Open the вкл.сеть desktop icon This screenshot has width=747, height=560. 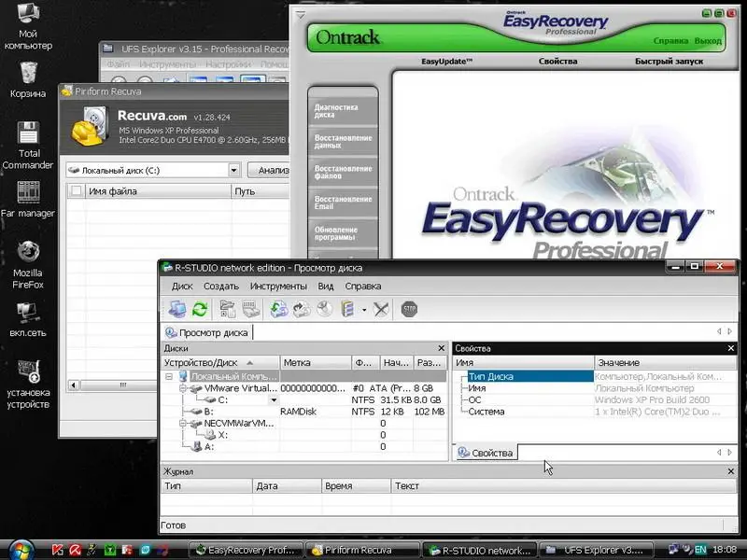[28, 319]
